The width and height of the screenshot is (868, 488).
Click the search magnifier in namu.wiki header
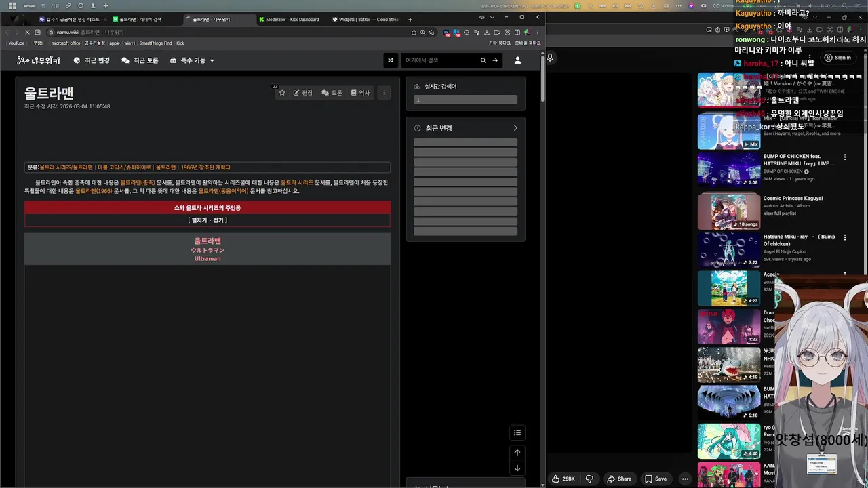click(x=483, y=60)
